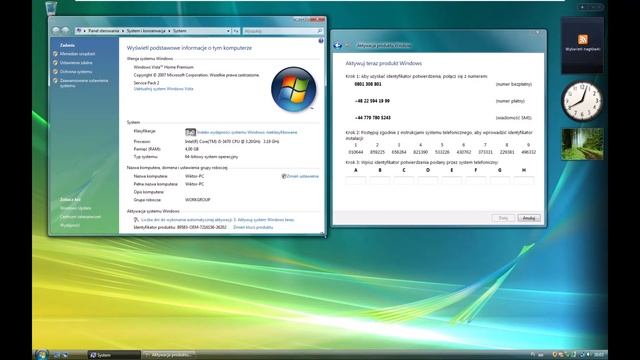Open Indeks wydajności systemu Windows link
Screen dimensions: 640x360
pos(247,132)
